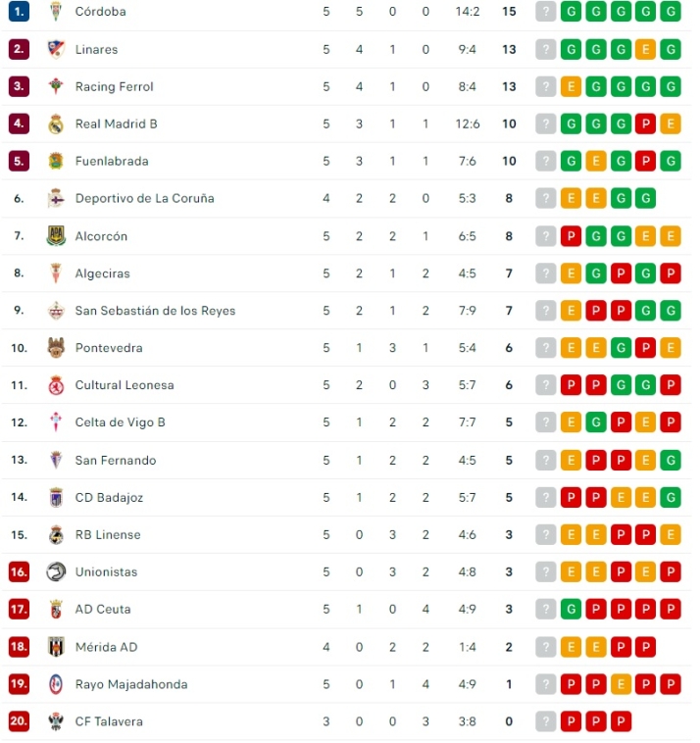Click the Rayo Majadahonda crest icon

coord(56,684)
